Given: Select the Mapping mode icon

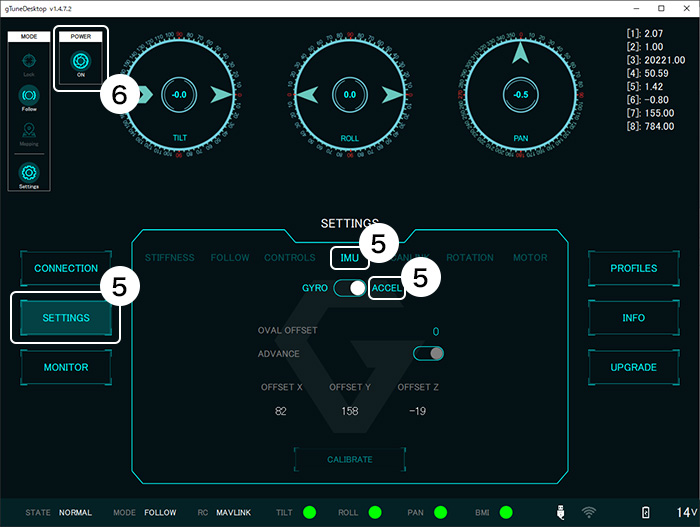Looking at the screenshot, I should tap(29, 131).
